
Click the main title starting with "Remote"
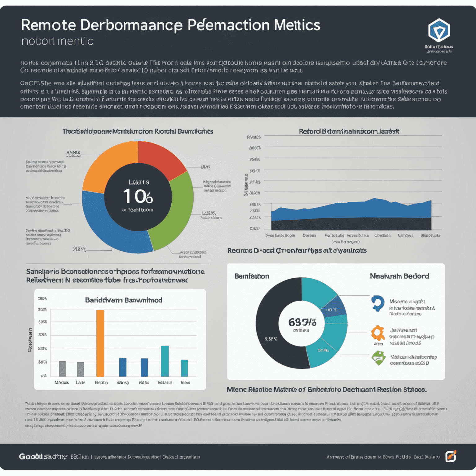click(170, 25)
